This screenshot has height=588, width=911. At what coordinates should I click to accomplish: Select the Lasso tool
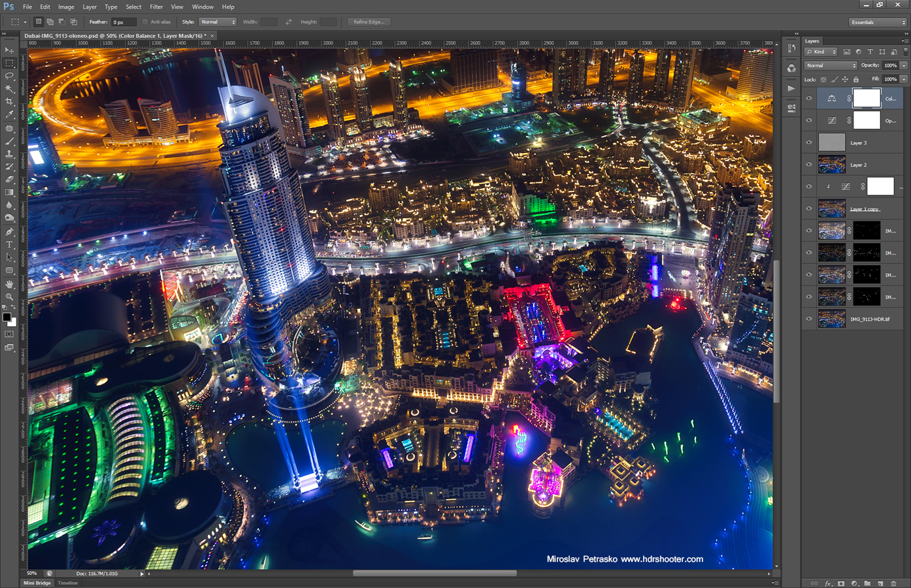click(9, 76)
